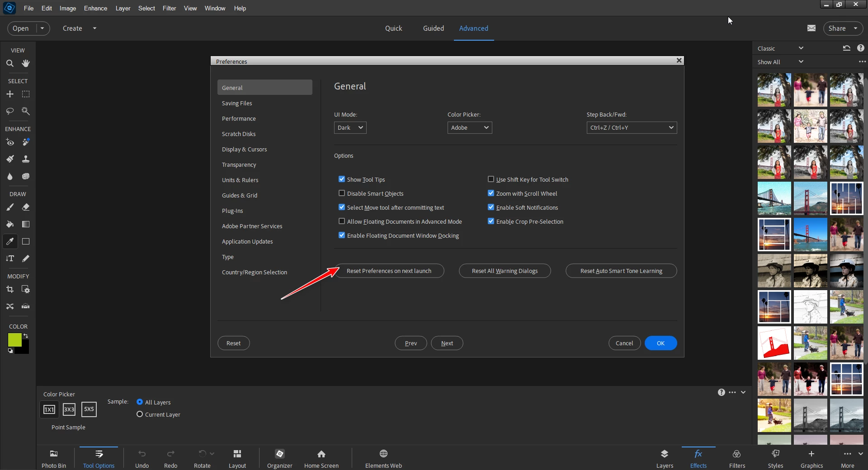Expand the Rotate direction arrow
Screen dimensions: 868x470
[212, 453]
